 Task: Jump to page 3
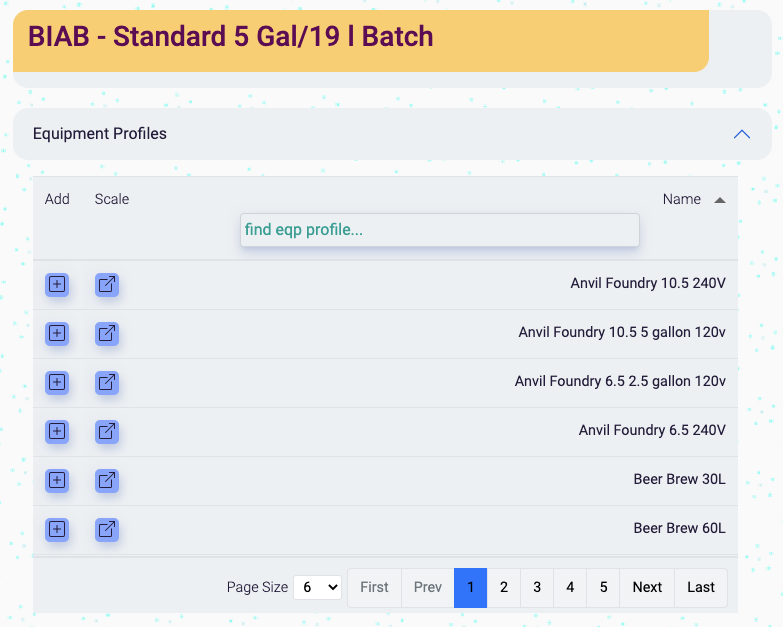coord(537,588)
